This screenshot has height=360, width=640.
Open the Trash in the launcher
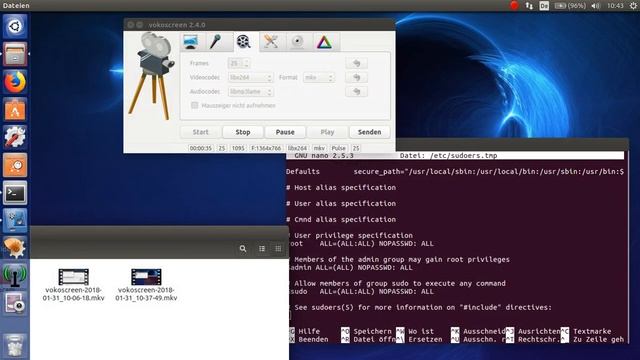(x=15, y=345)
